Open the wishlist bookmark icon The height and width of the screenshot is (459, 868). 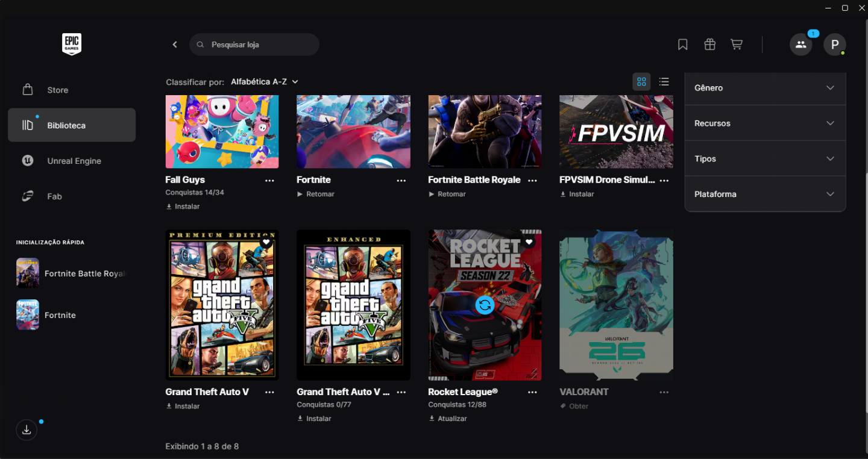[x=682, y=45]
